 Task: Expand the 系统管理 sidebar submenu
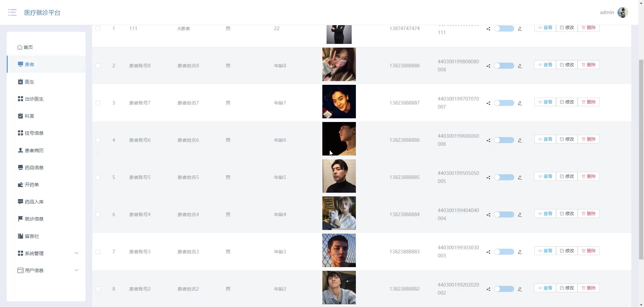[47, 253]
